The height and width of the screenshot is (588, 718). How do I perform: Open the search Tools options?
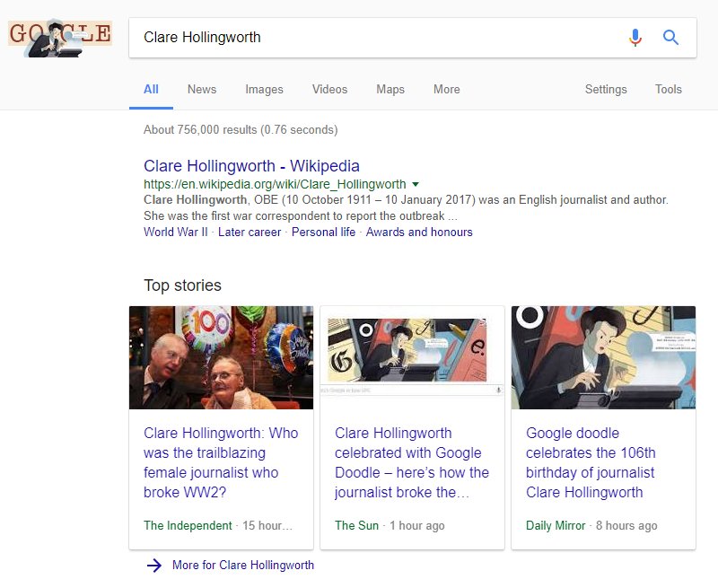coord(668,89)
